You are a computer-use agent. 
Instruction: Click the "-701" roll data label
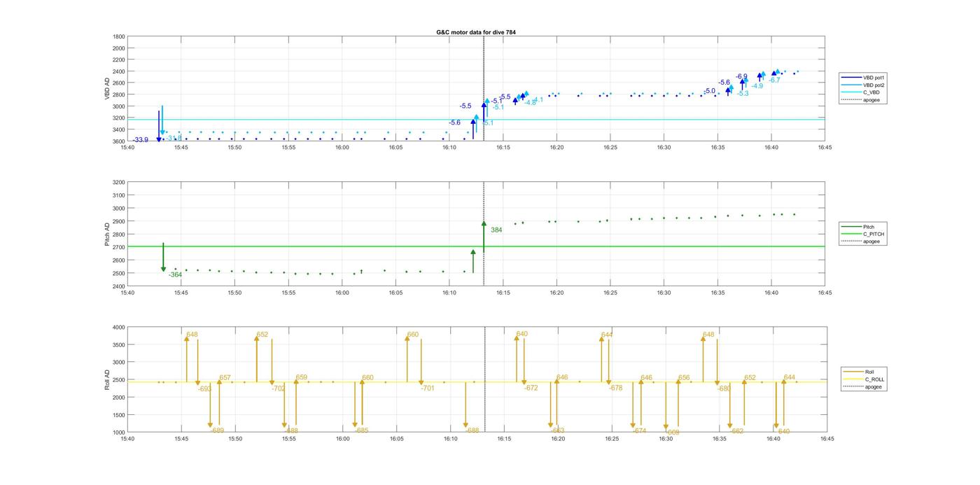click(428, 388)
